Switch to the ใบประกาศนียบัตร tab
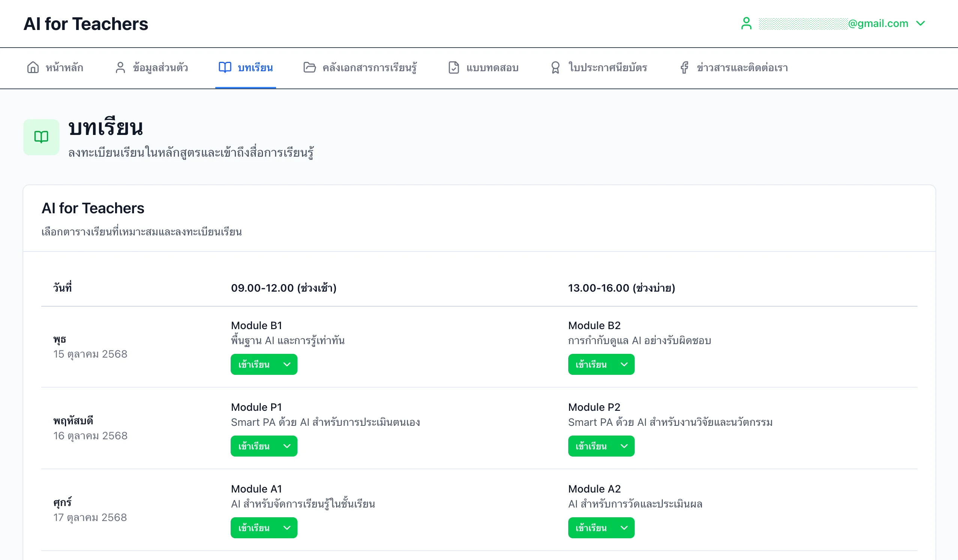The width and height of the screenshot is (958, 560). pyautogui.click(x=607, y=67)
